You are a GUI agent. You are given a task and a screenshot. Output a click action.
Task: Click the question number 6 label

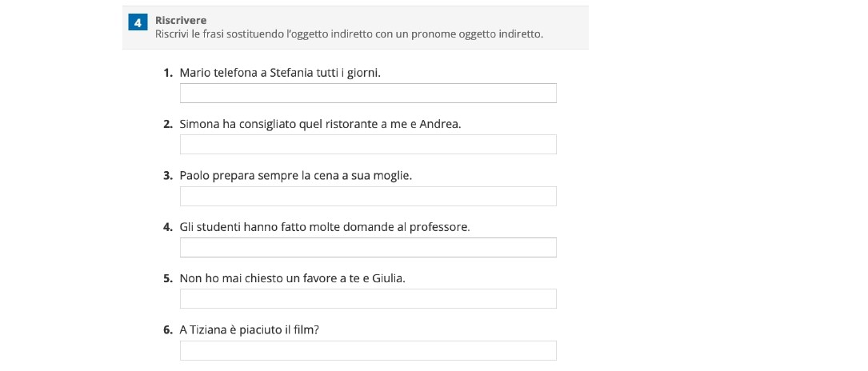(168, 330)
